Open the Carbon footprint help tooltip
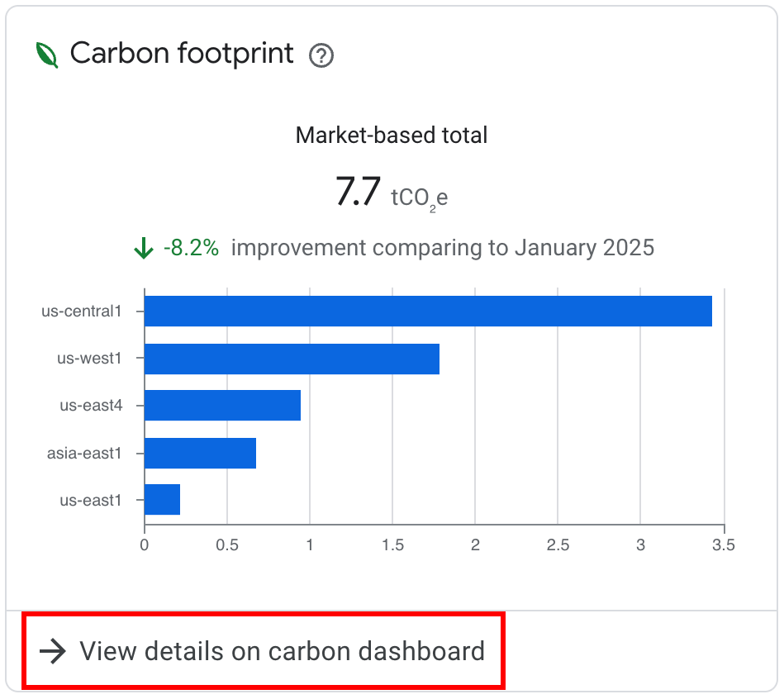The height and width of the screenshot is (699, 784). [321, 56]
